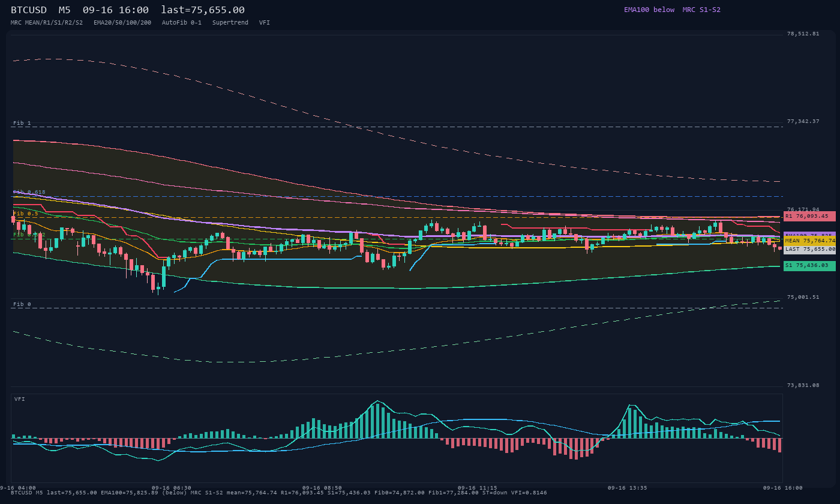Click the VFI label in the indicator list

point(265,22)
